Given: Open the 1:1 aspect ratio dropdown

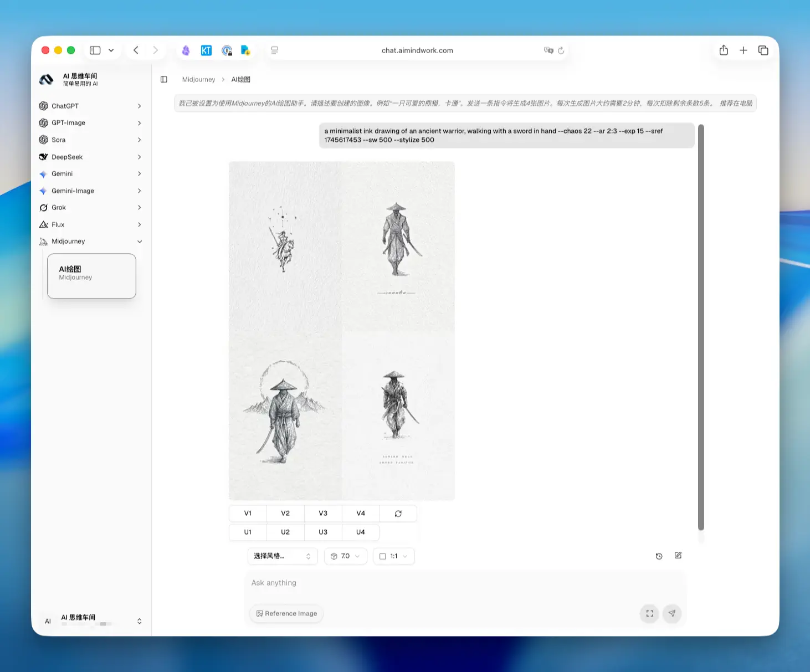Looking at the screenshot, I should [x=394, y=556].
